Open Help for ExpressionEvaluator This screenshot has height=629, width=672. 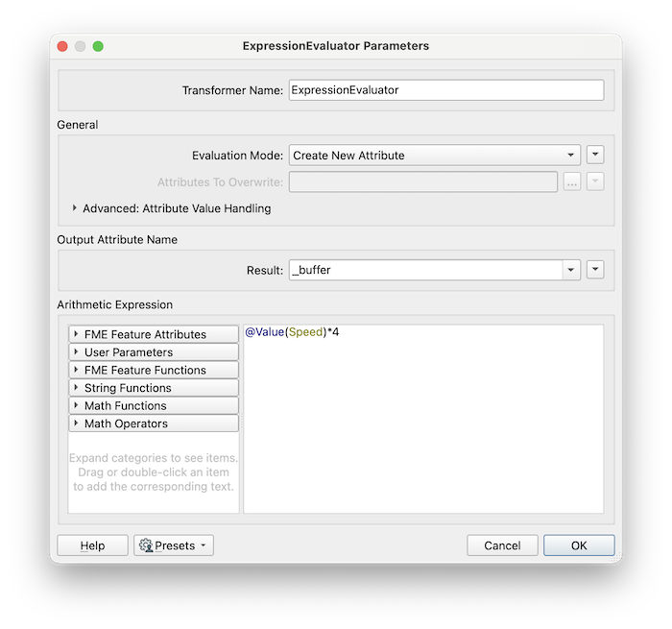[92, 545]
